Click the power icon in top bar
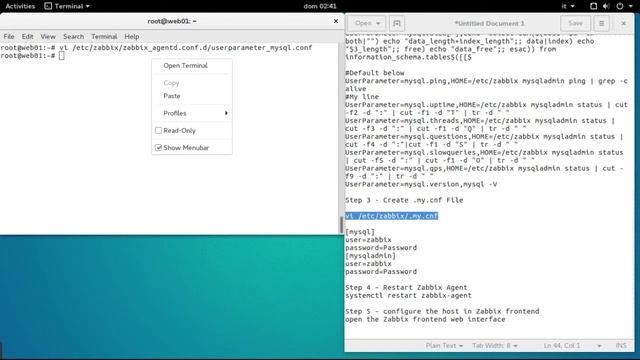 (620, 6)
